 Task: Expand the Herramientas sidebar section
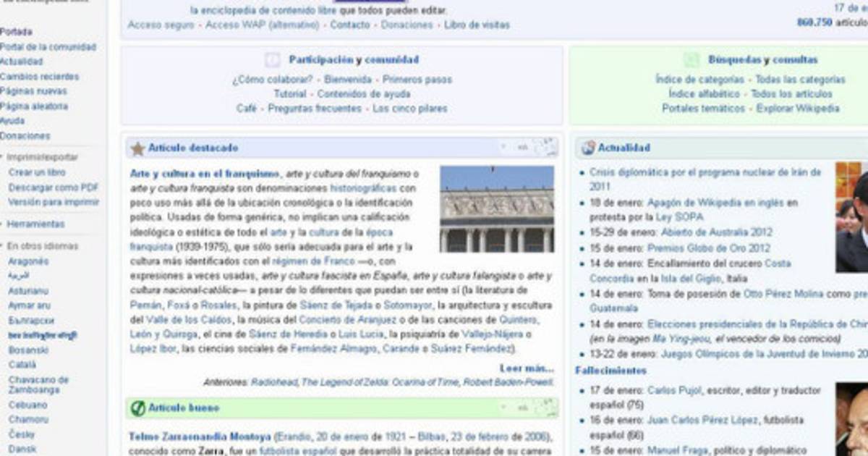[x=2, y=224]
